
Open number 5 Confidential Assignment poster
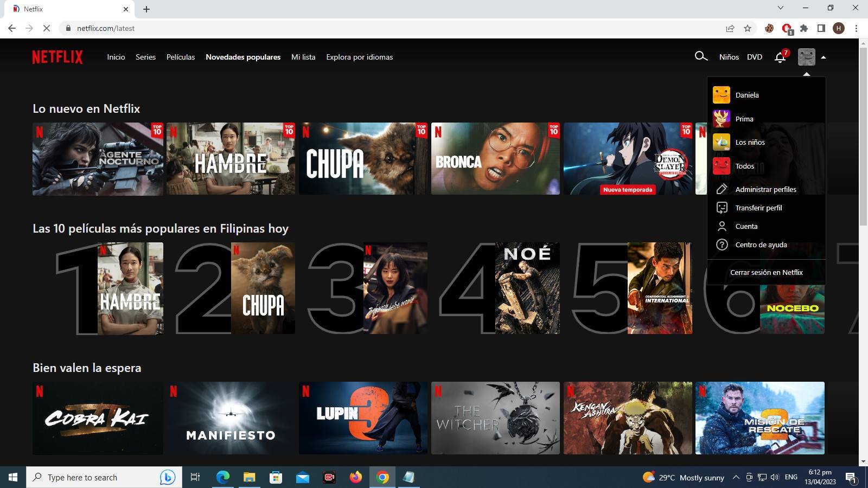(x=660, y=288)
